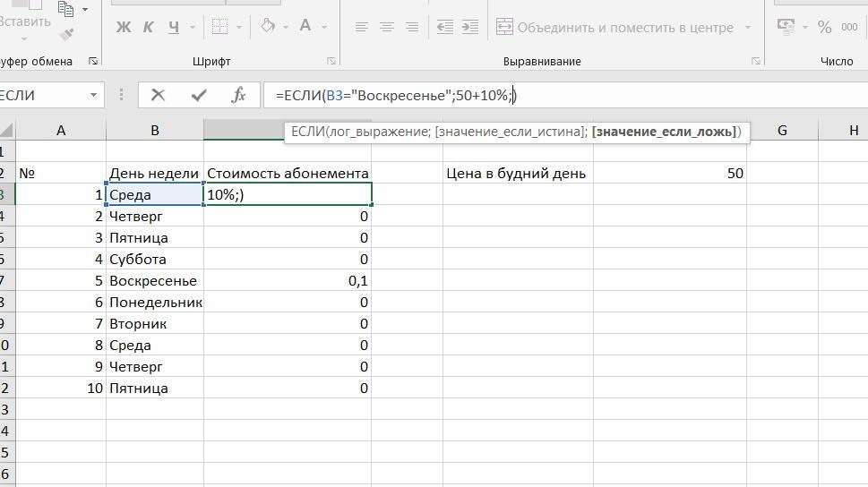The height and width of the screenshot is (487, 868).
Task: Click Стоимость абонемента header cell
Action: tap(288, 173)
